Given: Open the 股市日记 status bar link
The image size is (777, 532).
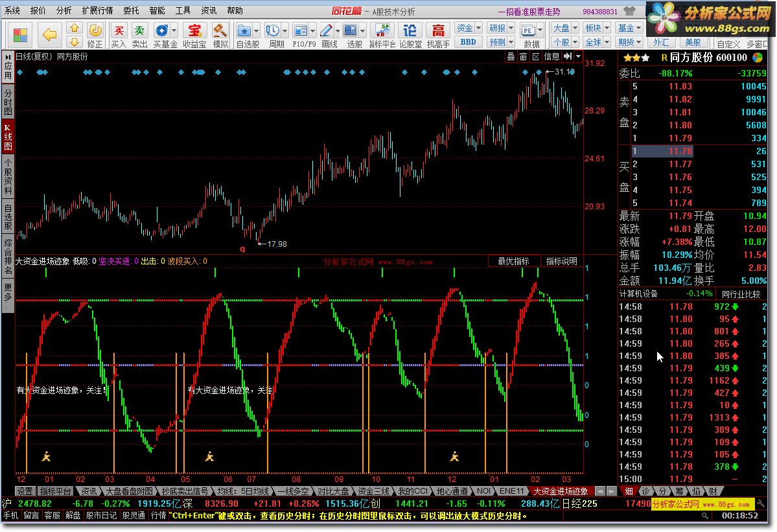Looking at the screenshot, I should point(102,516).
